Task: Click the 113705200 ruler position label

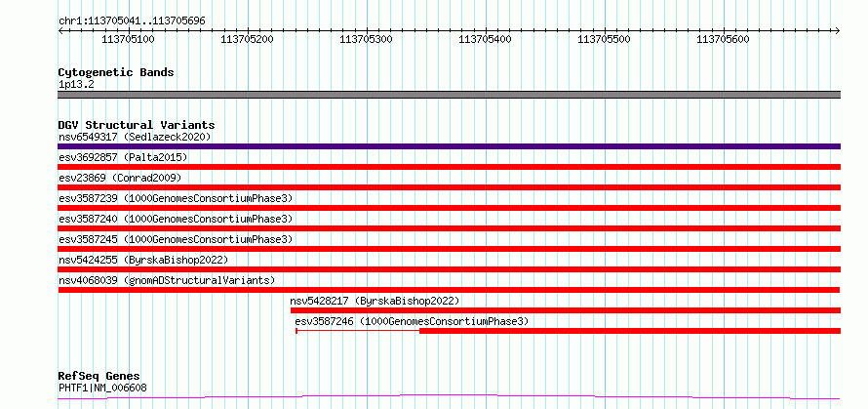Action: tap(247, 39)
